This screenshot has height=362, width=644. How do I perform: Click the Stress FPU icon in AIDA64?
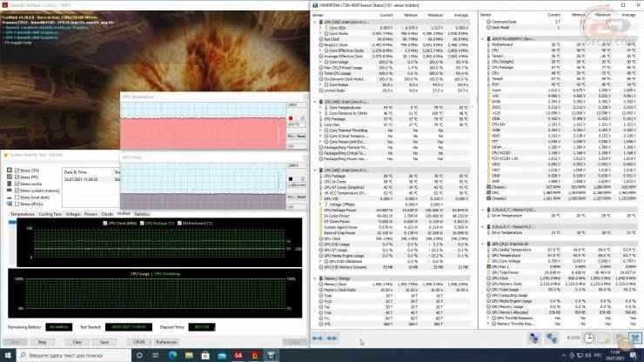tap(10, 178)
